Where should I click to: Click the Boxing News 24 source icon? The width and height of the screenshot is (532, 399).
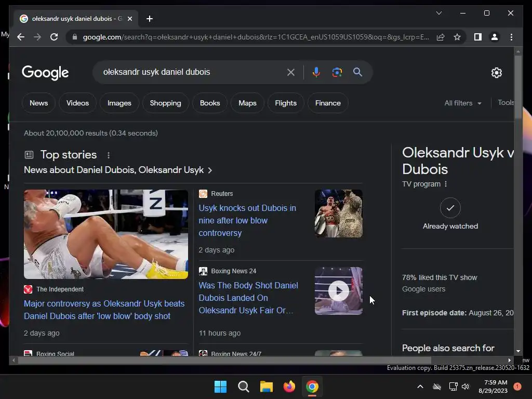click(203, 271)
